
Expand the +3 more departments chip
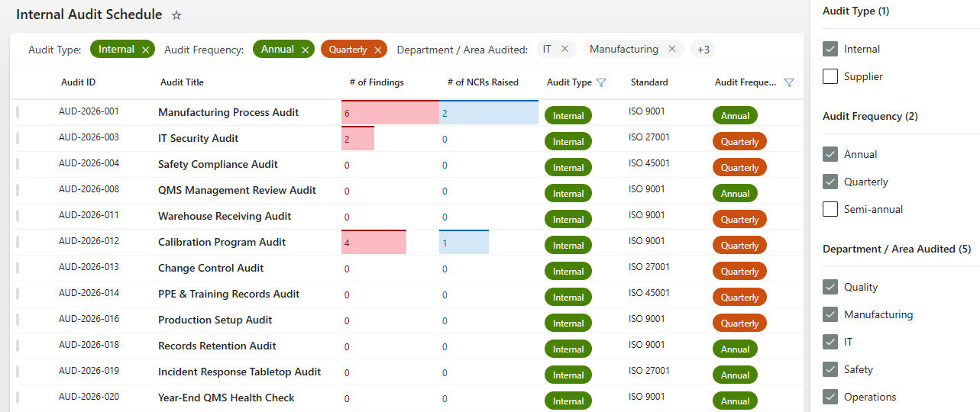point(703,50)
